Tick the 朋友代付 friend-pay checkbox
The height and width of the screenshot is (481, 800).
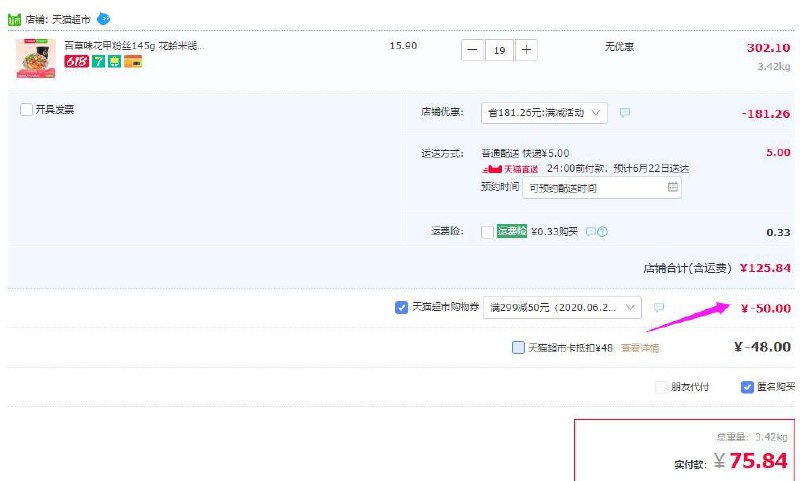tap(661, 387)
